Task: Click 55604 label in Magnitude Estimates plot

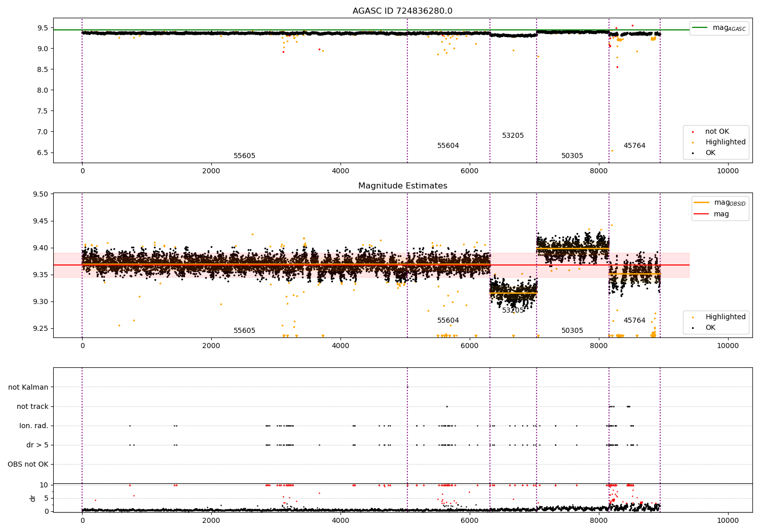Action: point(448,321)
